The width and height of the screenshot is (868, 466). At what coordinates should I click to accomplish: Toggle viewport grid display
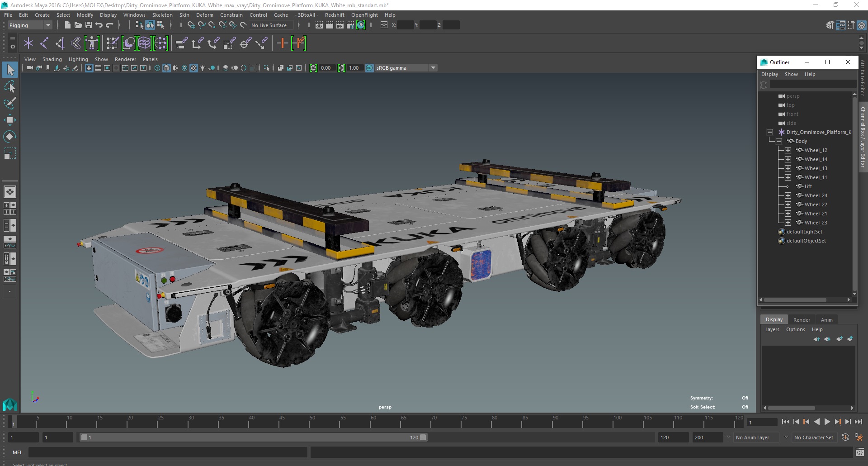click(89, 68)
